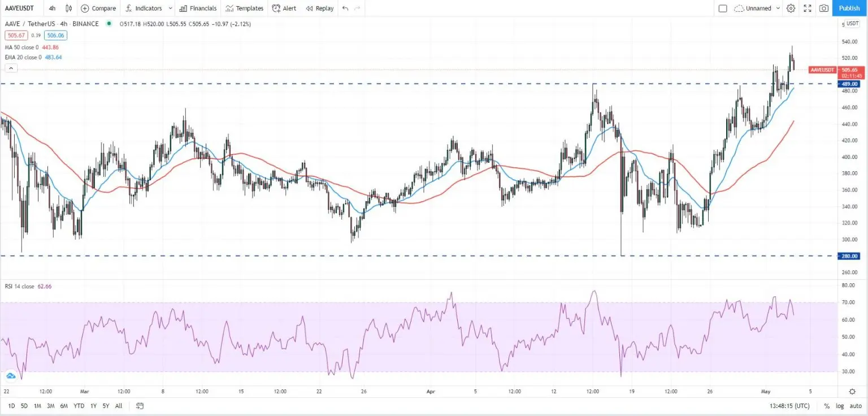Open the go-to-date calendar icon

[x=140, y=406]
